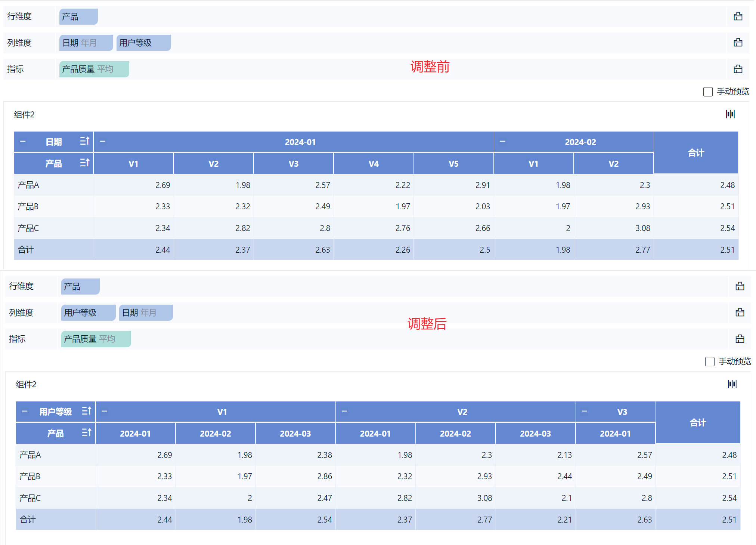Collapse the 2024-02 column group
The image size is (756, 545).
point(502,142)
